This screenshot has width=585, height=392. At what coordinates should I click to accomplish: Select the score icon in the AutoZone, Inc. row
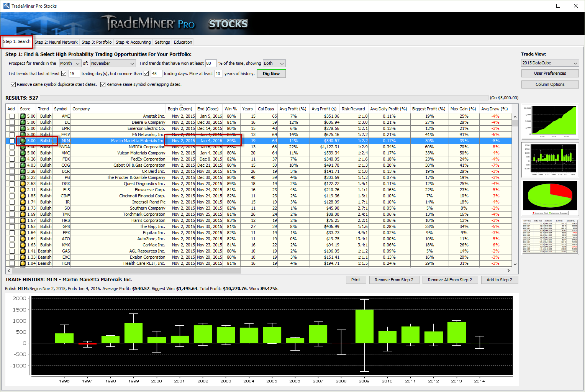23,239
